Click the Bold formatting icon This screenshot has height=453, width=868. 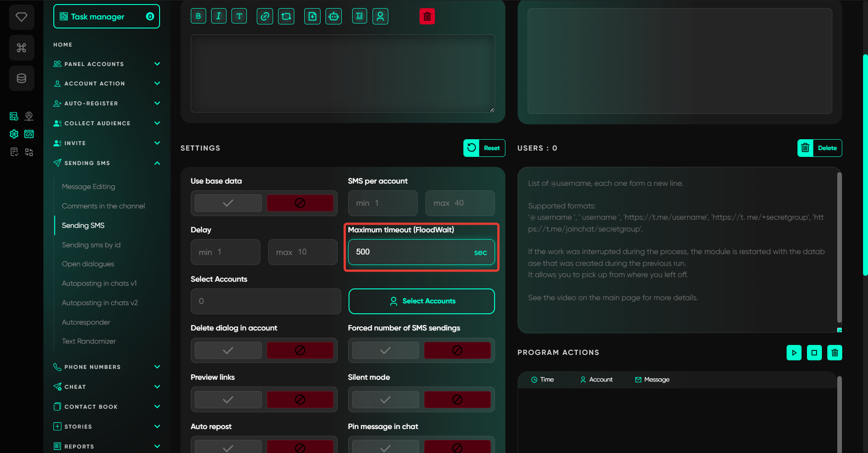198,16
